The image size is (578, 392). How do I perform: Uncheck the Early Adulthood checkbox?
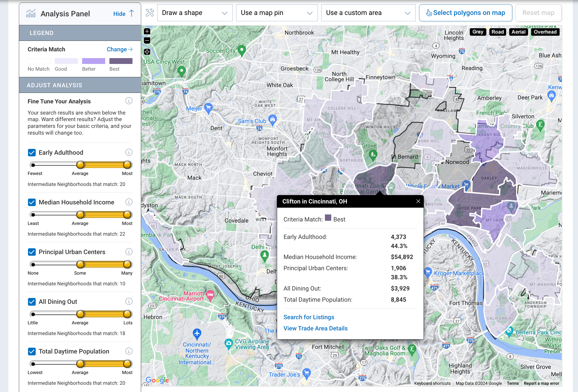pos(32,152)
